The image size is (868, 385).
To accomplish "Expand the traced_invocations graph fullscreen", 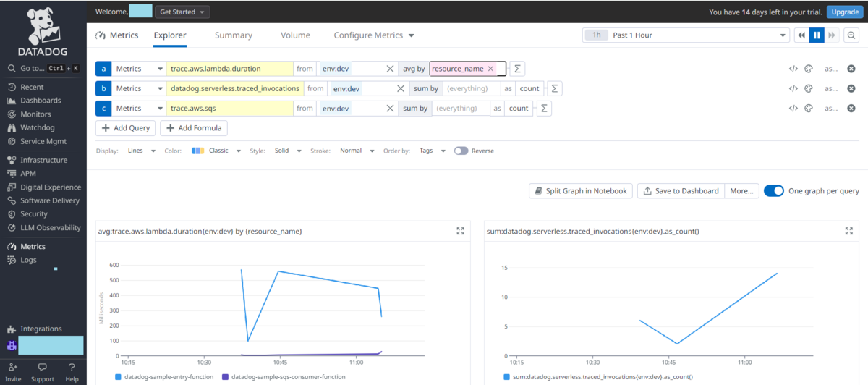I will click(849, 231).
